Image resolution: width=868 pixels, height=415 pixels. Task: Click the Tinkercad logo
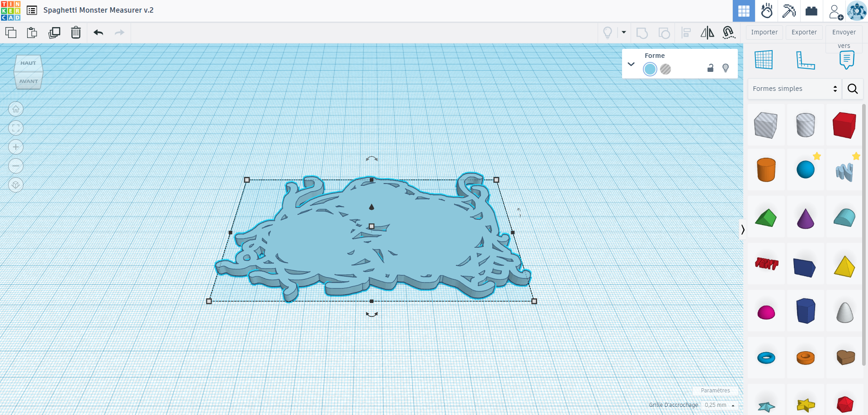tap(11, 10)
